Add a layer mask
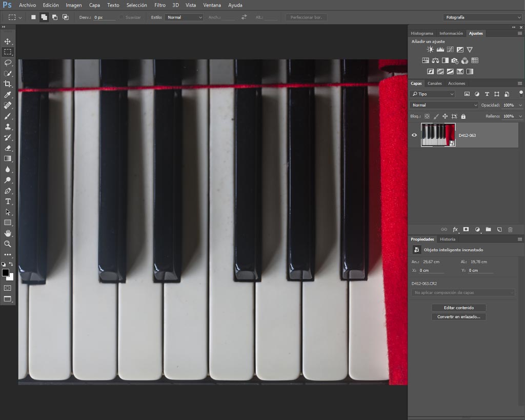The height and width of the screenshot is (420, 525). (x=466, y=229)
